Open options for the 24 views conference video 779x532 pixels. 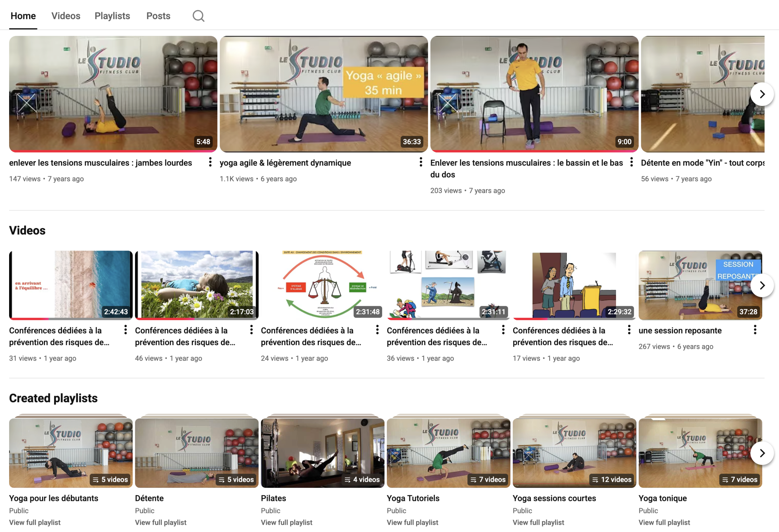click(377, 330)
